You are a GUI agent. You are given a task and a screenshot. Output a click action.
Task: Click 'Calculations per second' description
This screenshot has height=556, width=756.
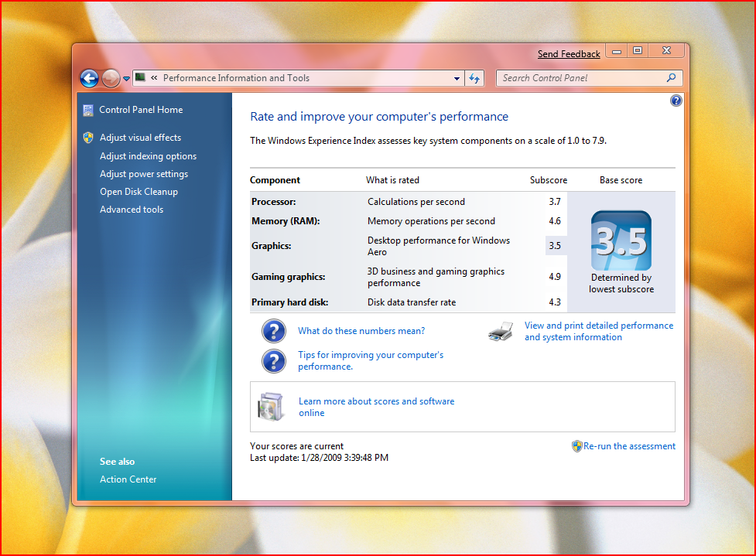tap(416, 202)
